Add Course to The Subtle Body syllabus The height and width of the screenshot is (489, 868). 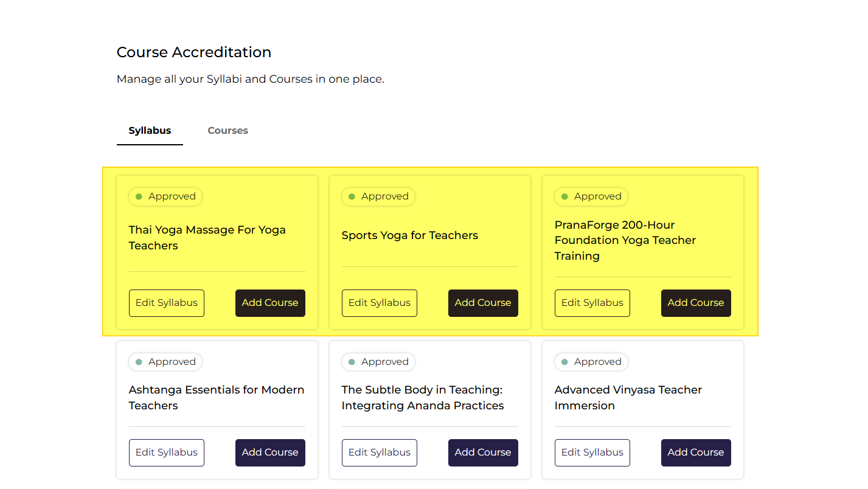coord(483,453)
